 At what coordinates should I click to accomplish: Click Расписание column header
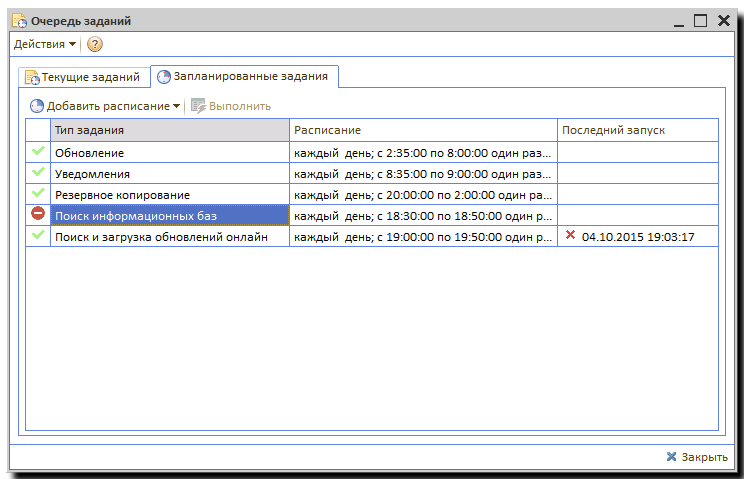tap(422, 130)
